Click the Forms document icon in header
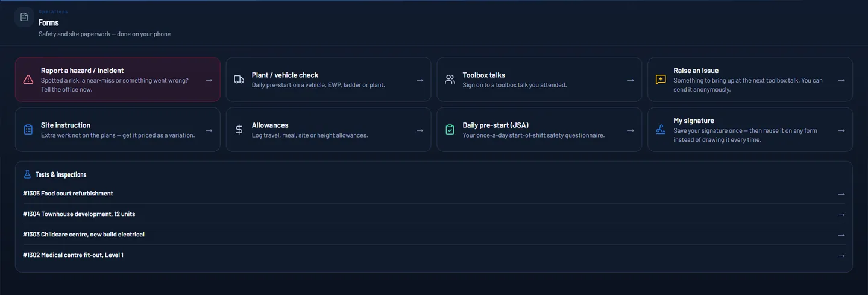This screenshot has width=868, height=295. pos(24,17)
